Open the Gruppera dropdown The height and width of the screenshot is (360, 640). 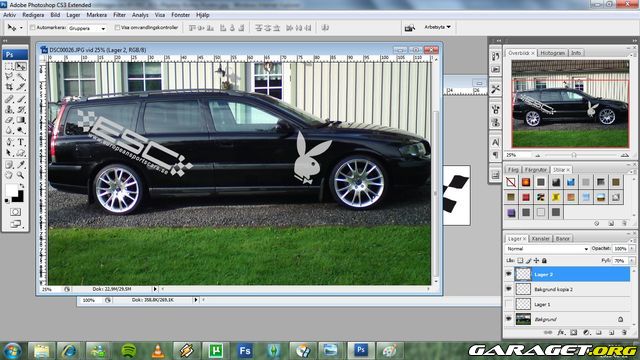coord(87,28)
